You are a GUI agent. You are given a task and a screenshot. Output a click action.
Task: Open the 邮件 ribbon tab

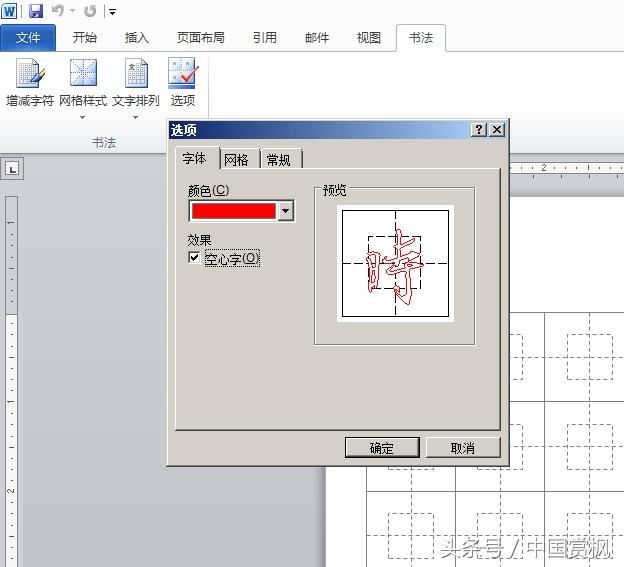click(317, 38)
